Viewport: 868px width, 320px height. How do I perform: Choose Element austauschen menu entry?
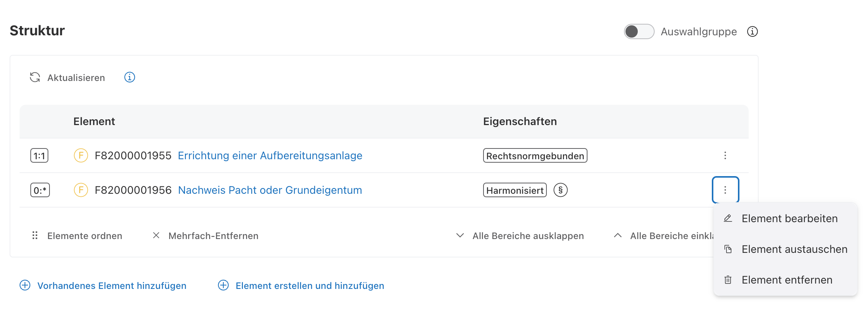[x=794, y=249]
